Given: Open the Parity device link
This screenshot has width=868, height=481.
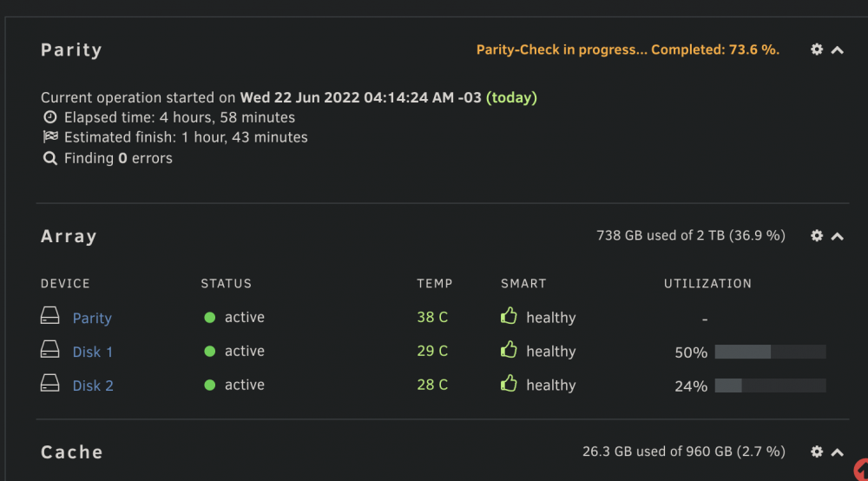Looking at the screenshot, I should (x=92, y=319).
